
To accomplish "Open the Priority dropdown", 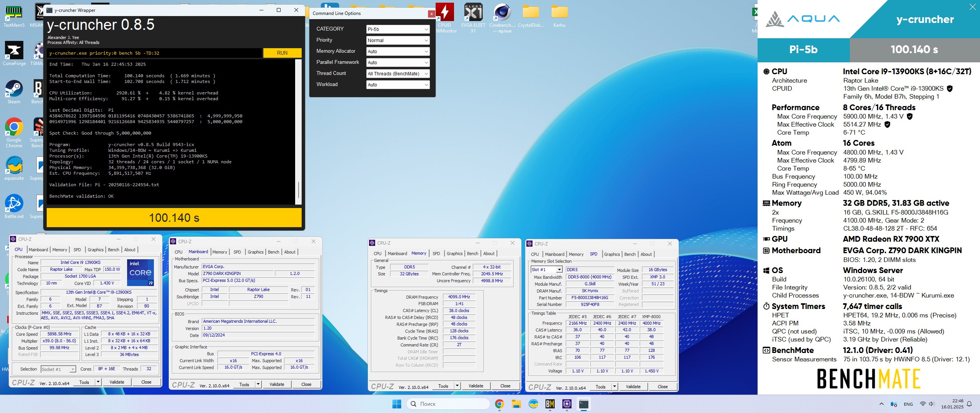I will tap(398, 40).
